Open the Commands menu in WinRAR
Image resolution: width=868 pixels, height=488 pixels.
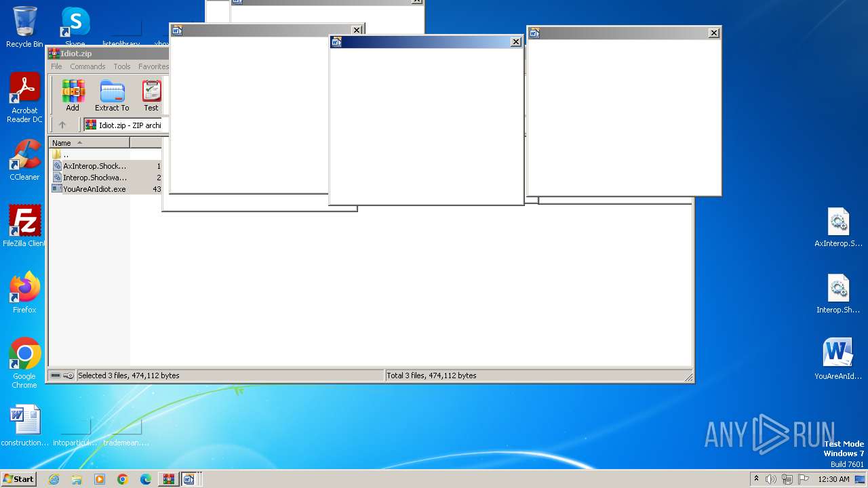(x=87, y=66)
